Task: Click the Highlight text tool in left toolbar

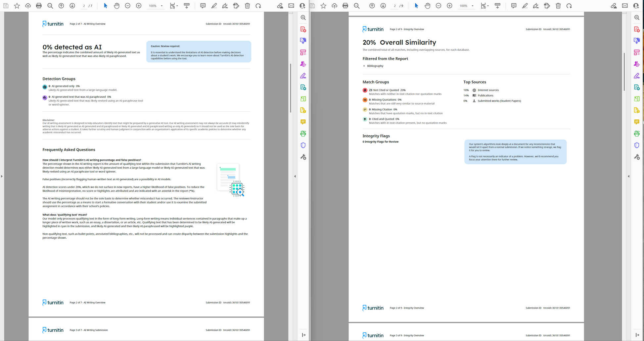Action: [x=214, y=6]
